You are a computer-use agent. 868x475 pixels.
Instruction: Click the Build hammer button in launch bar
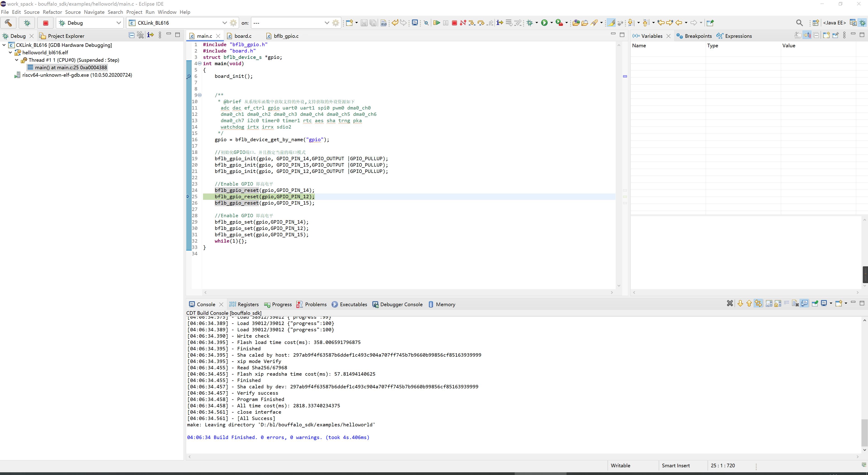pos(8,23)
